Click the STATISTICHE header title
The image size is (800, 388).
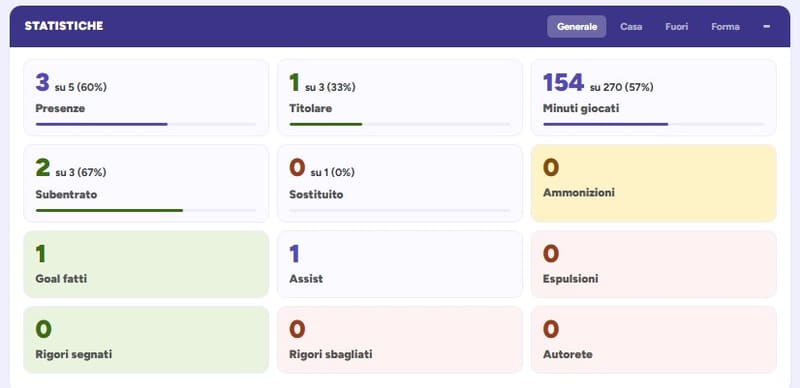tap(64, 26)
